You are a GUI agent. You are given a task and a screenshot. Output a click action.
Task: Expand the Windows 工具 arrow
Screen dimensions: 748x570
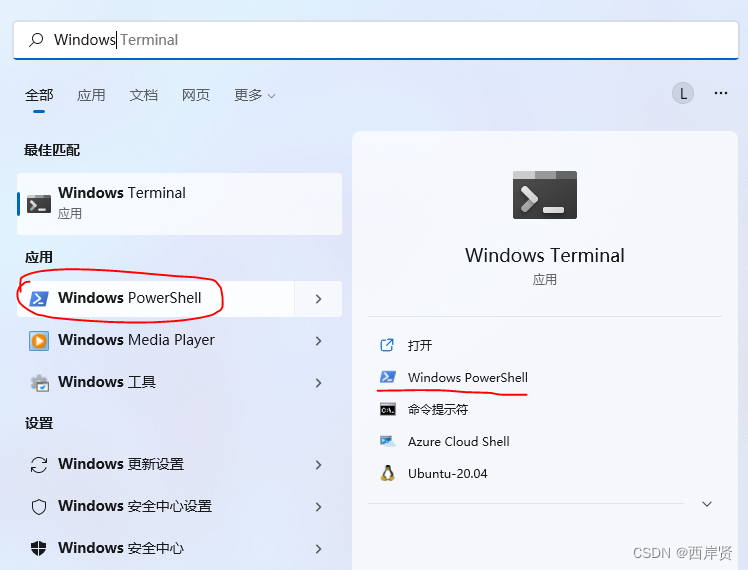coord(319,383)
